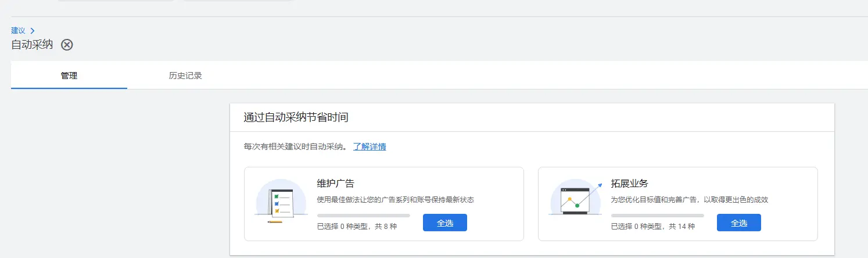Open the 了解详情 link

click(x=370, y=146)
